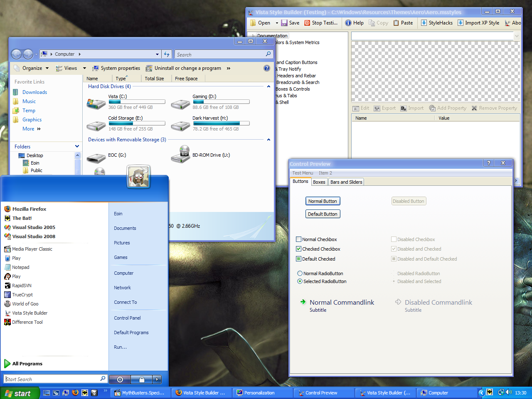This screenshot has height=399, width=532.
Task: Open Control Panel from the Start menu
Action: 128,318
